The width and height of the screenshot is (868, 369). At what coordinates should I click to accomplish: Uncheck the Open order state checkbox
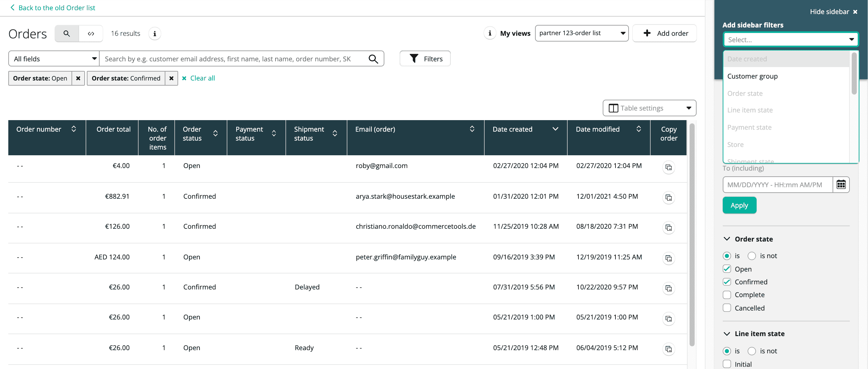click(727, 269)
